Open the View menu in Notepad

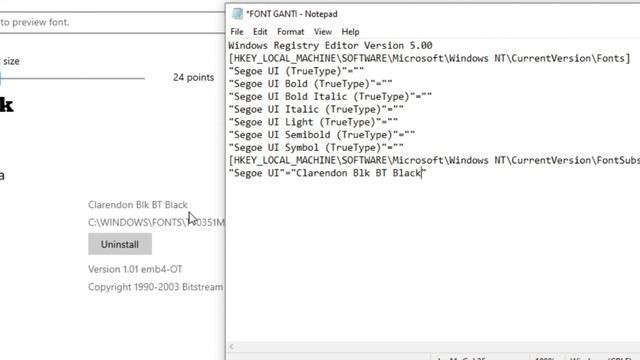click(x=322, y=32)
